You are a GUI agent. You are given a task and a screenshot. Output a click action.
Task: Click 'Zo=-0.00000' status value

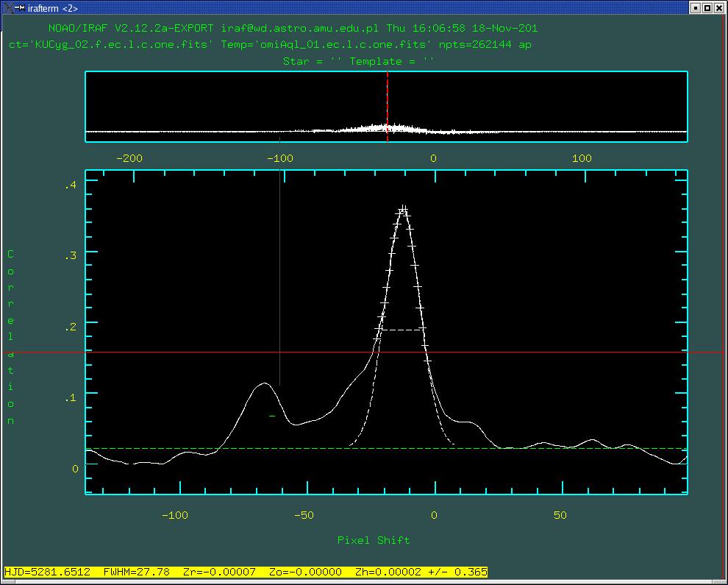coord(305,572)
